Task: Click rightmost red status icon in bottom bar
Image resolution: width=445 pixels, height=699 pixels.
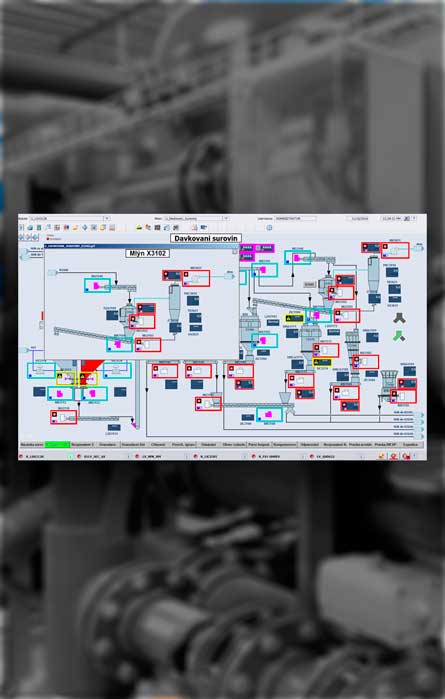Action: click(406, 456)
